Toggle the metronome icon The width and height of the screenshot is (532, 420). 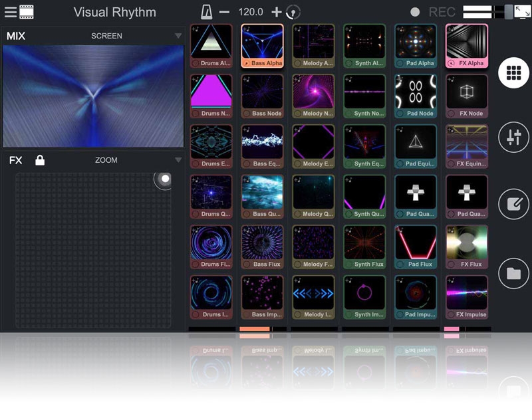(x=208, y=12)
